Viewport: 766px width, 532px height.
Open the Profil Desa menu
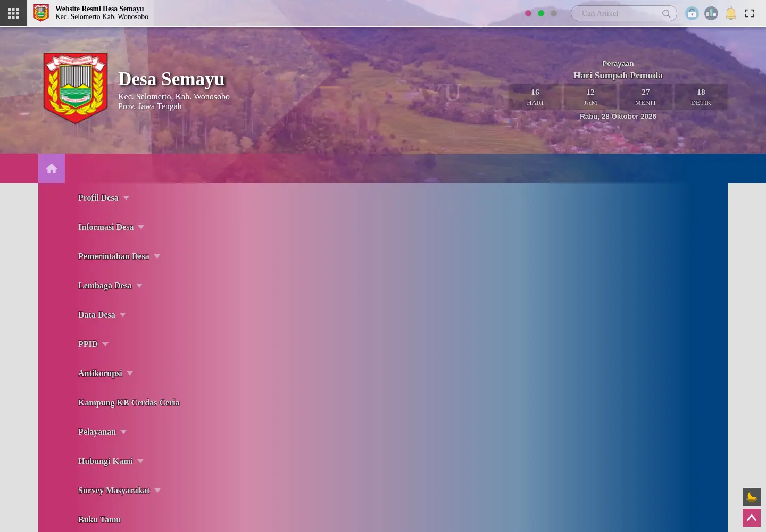coord(98,198)
